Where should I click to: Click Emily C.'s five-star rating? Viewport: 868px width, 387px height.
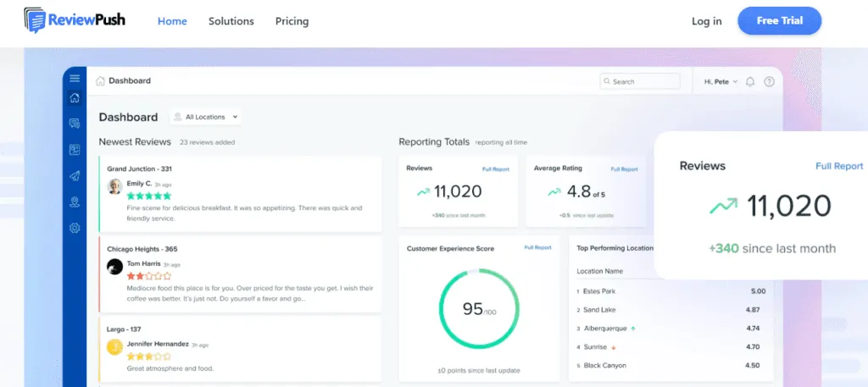coord(149,196)
